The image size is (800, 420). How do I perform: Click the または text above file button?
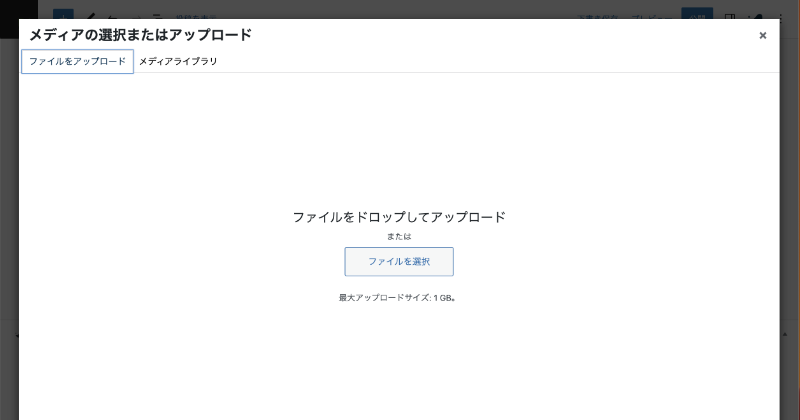[399, 237]
